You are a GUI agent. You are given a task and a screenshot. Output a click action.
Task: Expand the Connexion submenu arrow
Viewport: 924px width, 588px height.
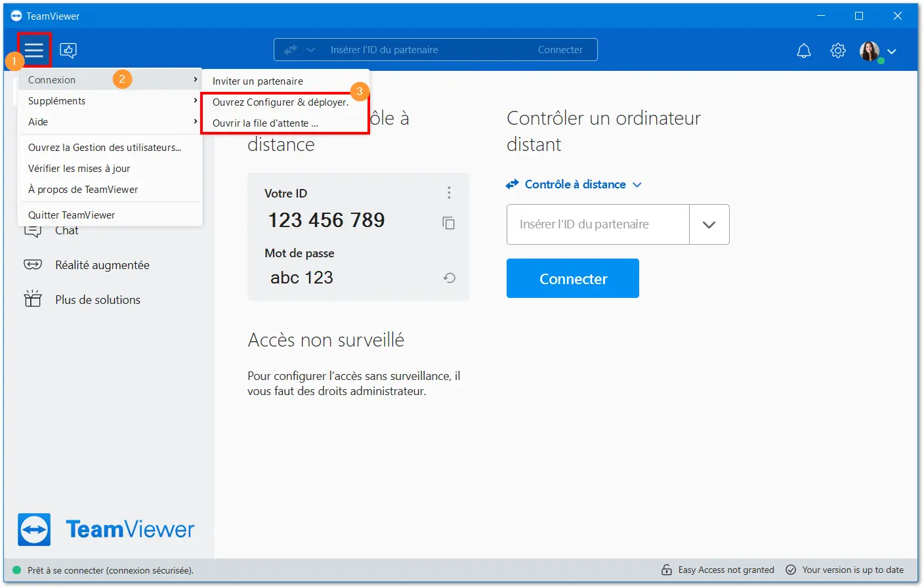[x=196, y=79]
